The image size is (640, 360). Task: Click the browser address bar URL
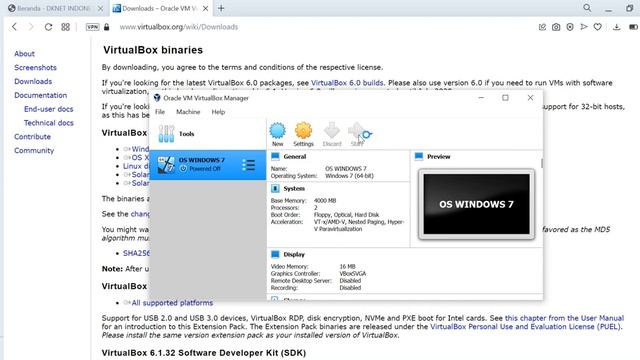click(178, 27)
